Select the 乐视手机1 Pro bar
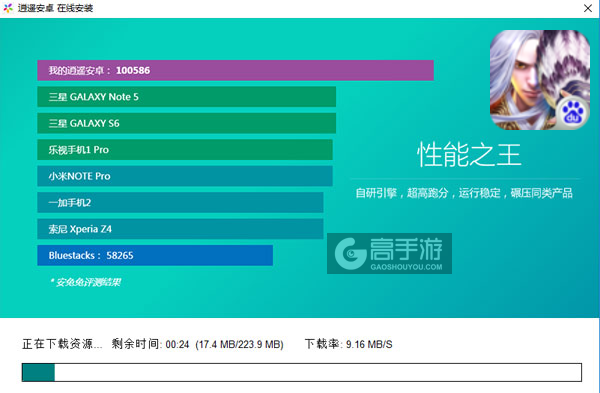This screenshot has height=393, width=600. click(185, 150)
